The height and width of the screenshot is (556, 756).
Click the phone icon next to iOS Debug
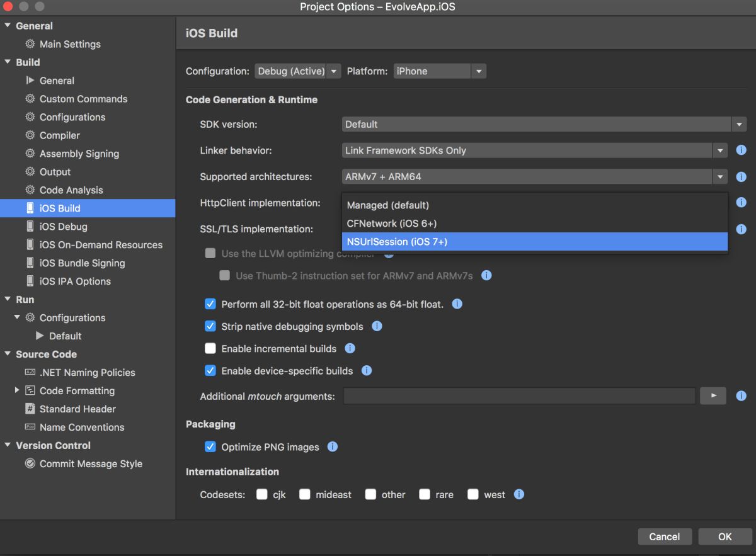(30, 227)
